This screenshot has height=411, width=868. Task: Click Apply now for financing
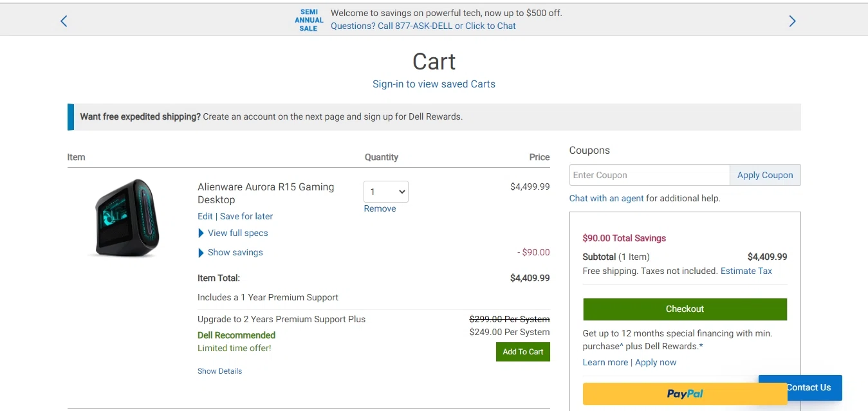[x=656, y=362]
